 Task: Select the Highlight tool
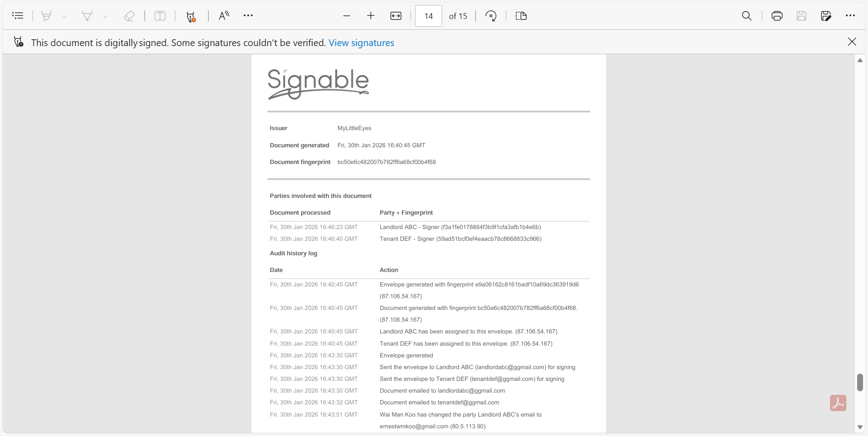point(46,16)
